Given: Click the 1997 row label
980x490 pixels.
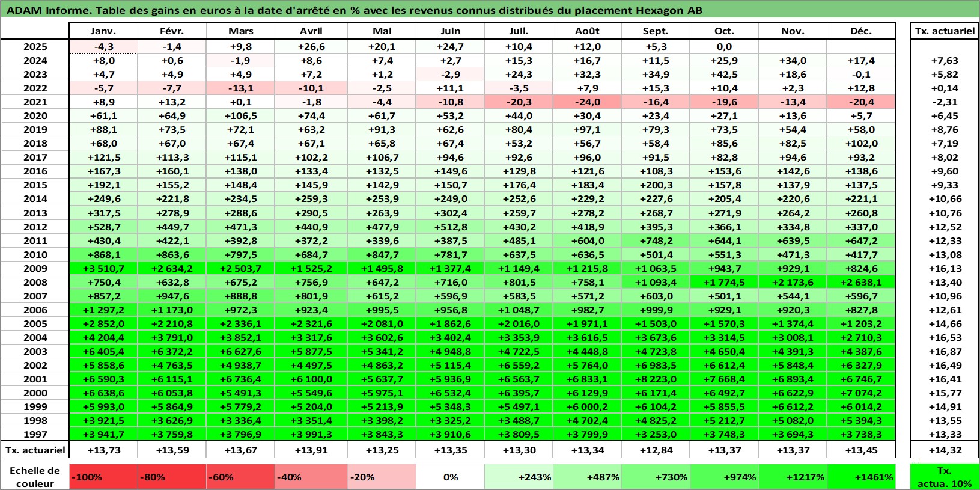Looking at the screenshot, I should (35, 434).
